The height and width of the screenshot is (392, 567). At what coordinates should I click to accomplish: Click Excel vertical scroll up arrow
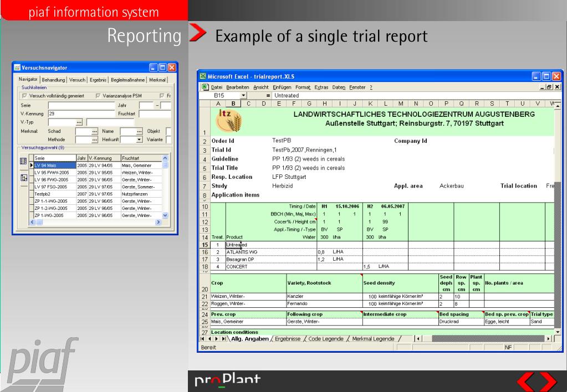(557, 106)
